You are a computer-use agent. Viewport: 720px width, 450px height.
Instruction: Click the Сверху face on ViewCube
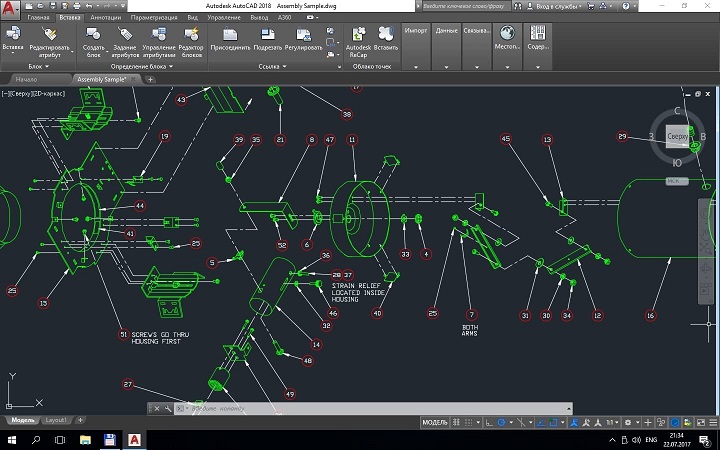click(x=678, y=135)
